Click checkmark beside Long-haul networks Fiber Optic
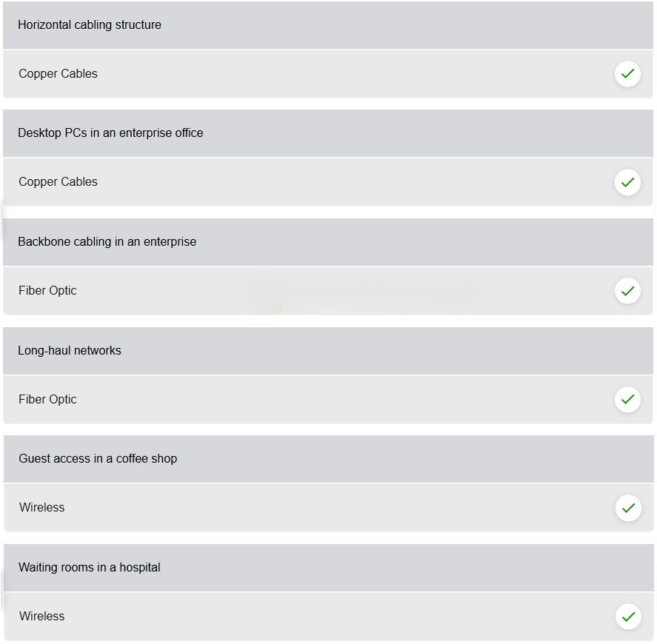Image resolution: width=657 pixels, height=644 pixels. click(627, 400)
